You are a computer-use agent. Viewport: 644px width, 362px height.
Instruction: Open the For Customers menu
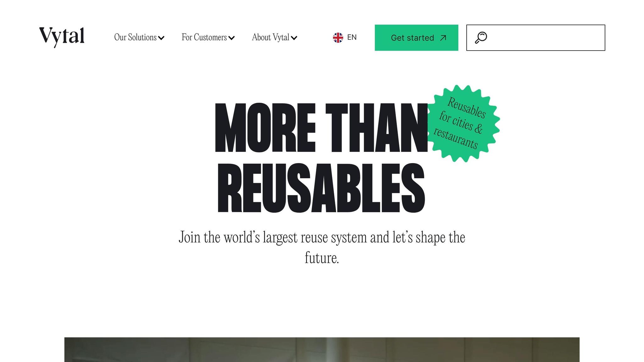pyautogui.click(x=208, y=37)
